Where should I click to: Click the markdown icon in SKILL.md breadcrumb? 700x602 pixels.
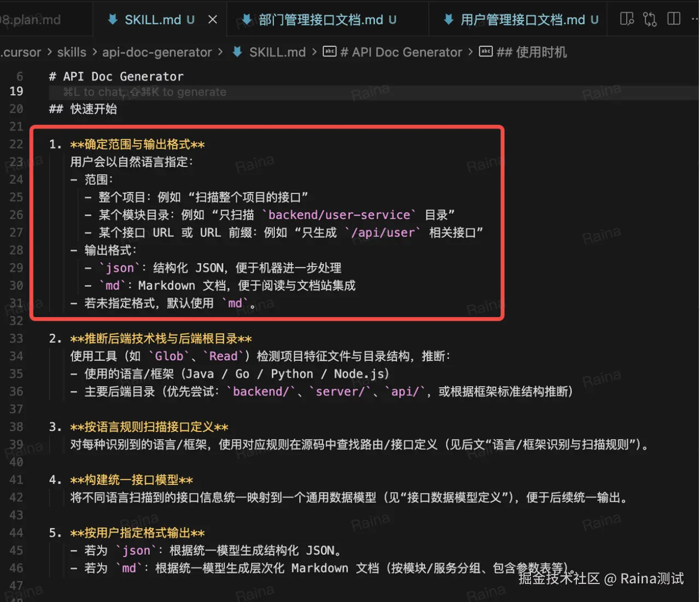point(238,52)
